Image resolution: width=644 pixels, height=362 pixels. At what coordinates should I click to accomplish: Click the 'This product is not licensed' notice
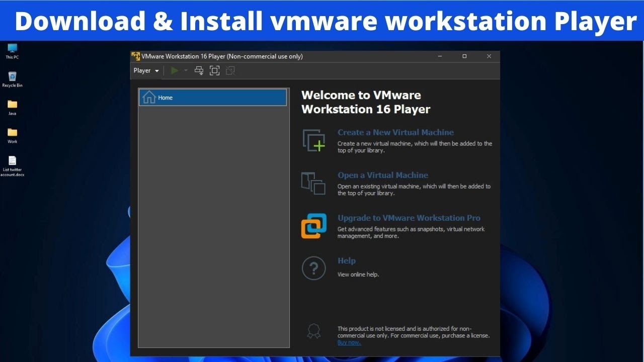pyautogui.click(x=414, y=332)
